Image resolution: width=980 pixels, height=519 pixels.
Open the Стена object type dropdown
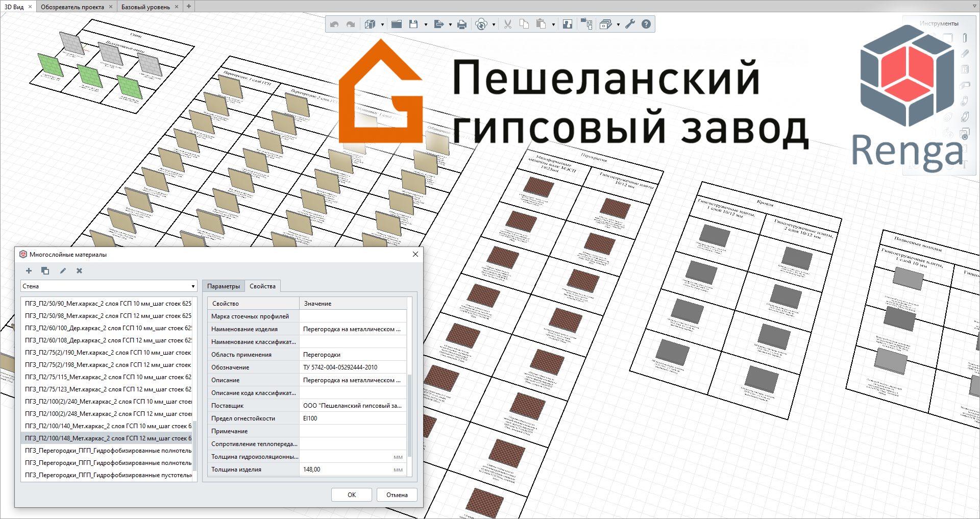pyautogui.click(x=109, y=286)
